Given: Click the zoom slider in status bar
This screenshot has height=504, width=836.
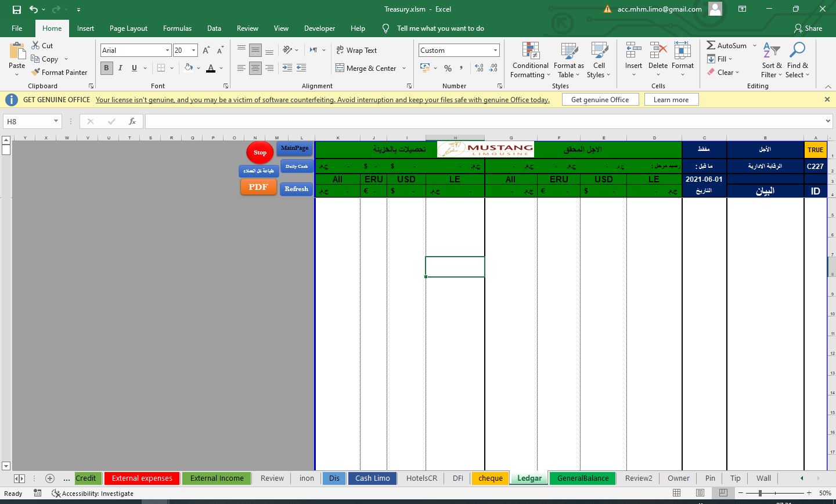Looking at the screenshot, I should (x=760, y=493).
